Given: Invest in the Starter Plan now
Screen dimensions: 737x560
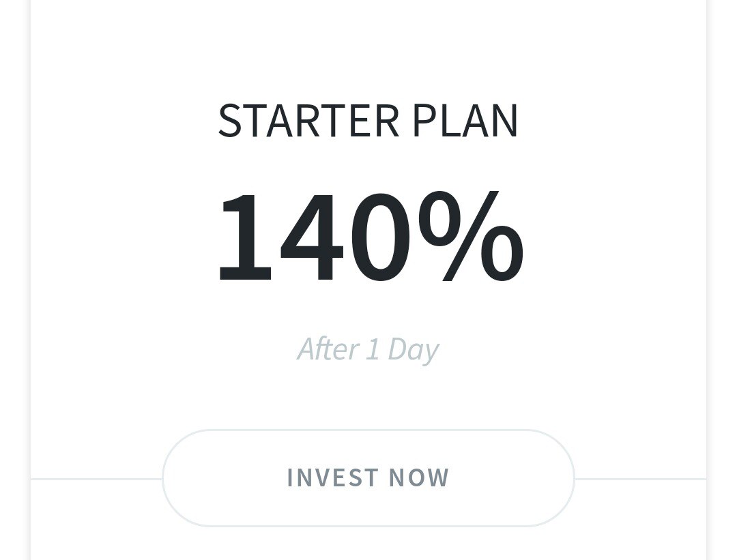Looking at the screenshot, I should [369, 478].
